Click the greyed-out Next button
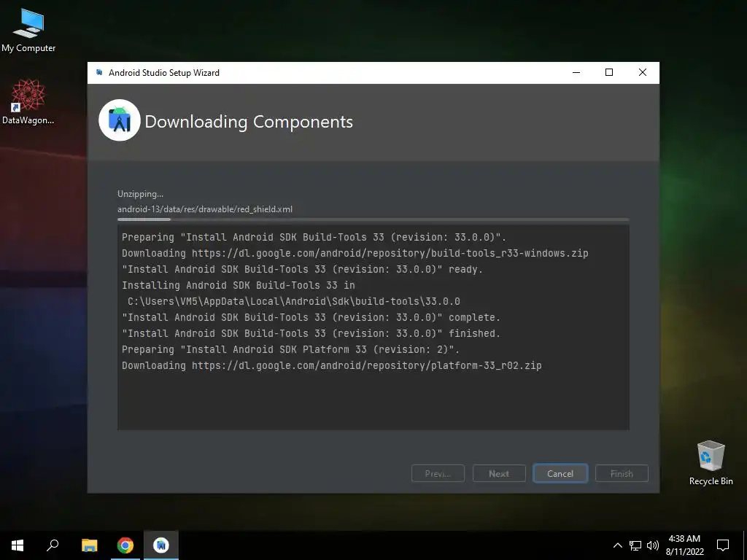The width and height of the screenshot is (747, 560). coord(499,473)
